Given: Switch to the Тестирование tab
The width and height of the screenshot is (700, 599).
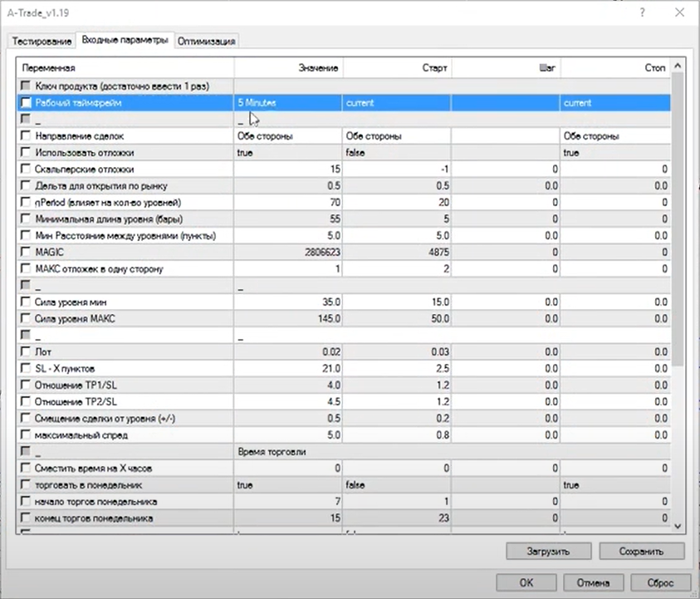Looking at the screenshot, I should click(42, 41).
